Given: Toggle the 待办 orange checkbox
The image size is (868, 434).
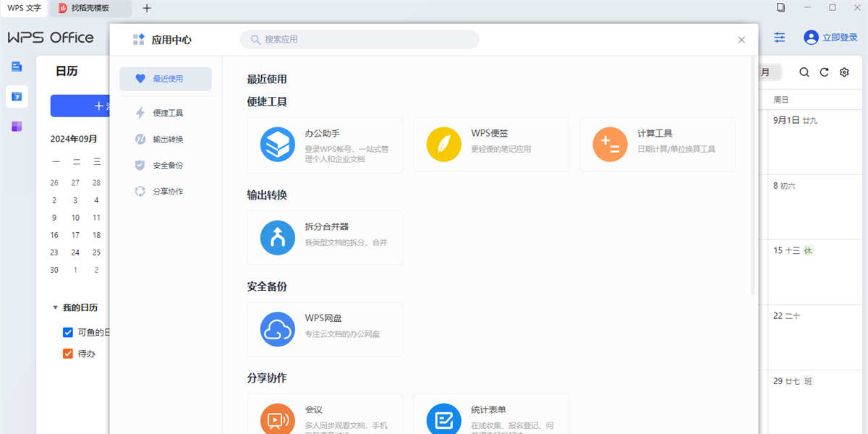Looking at the screenshot, I should (68, 354).
